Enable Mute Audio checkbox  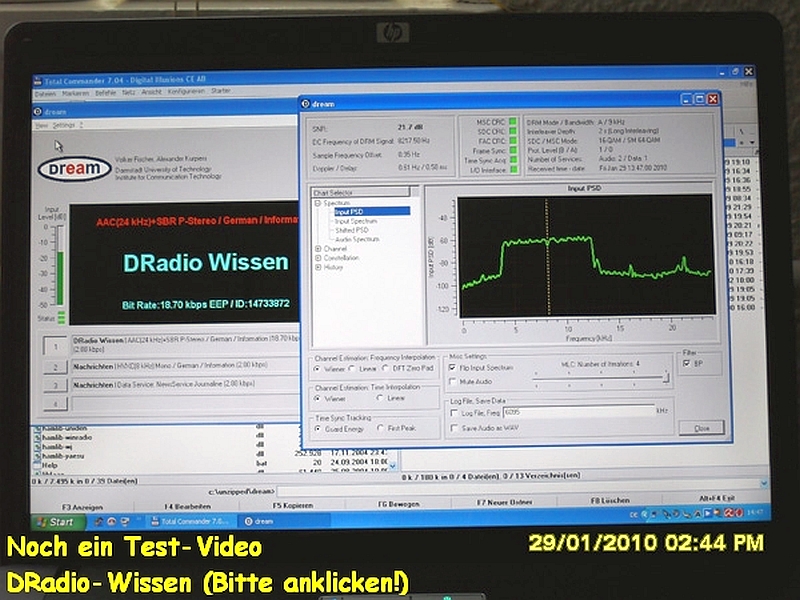click(453, 381)
